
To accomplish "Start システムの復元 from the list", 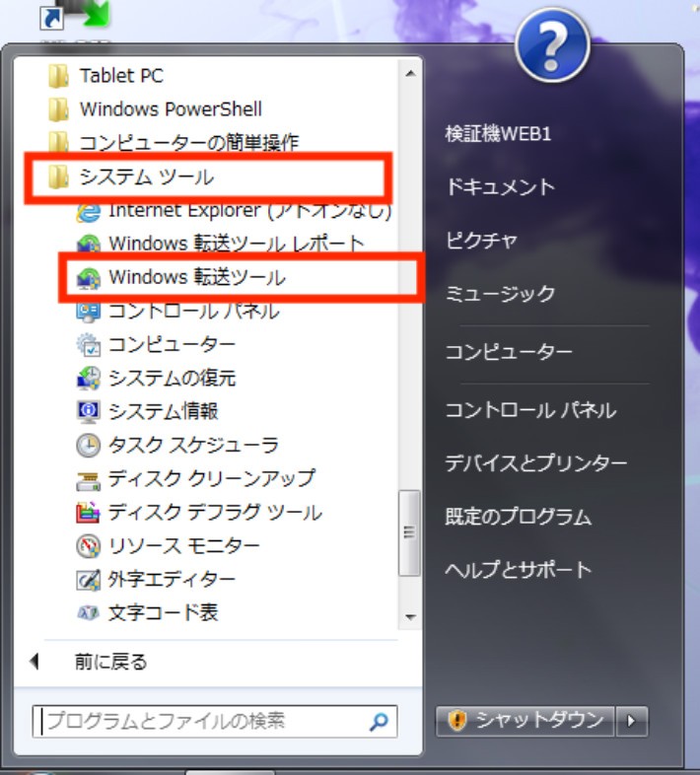I will 172,378.
